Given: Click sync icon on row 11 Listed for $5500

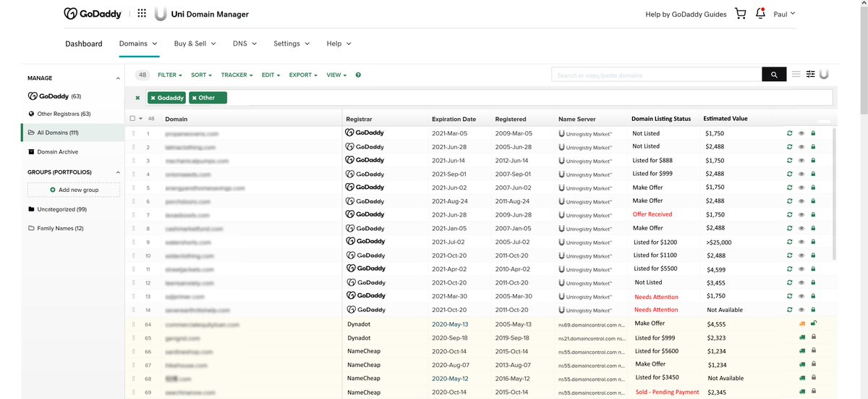Looking at the screenshot, I should pyautogui.click(x=790, y=269).
